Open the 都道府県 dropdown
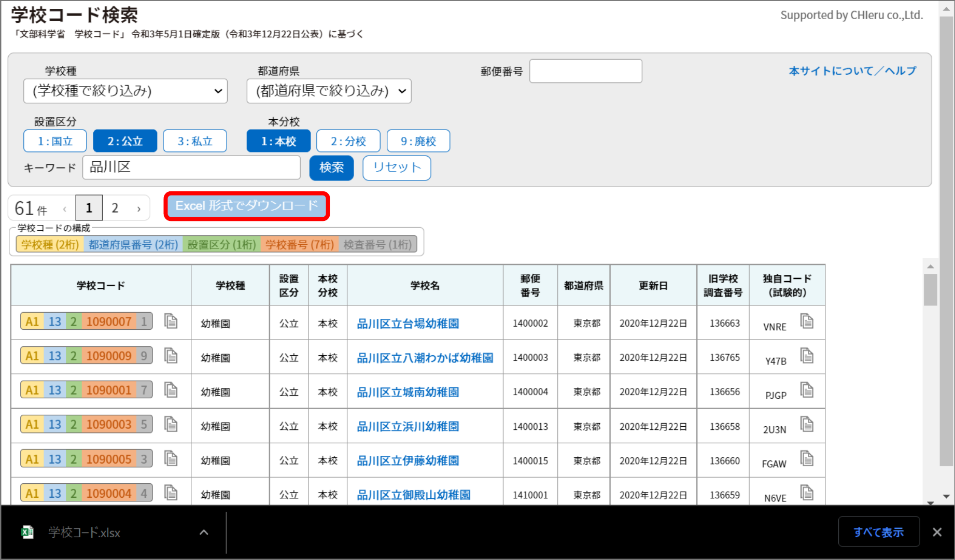Screen dimensions: 955x560 click(x=329, y=91)
